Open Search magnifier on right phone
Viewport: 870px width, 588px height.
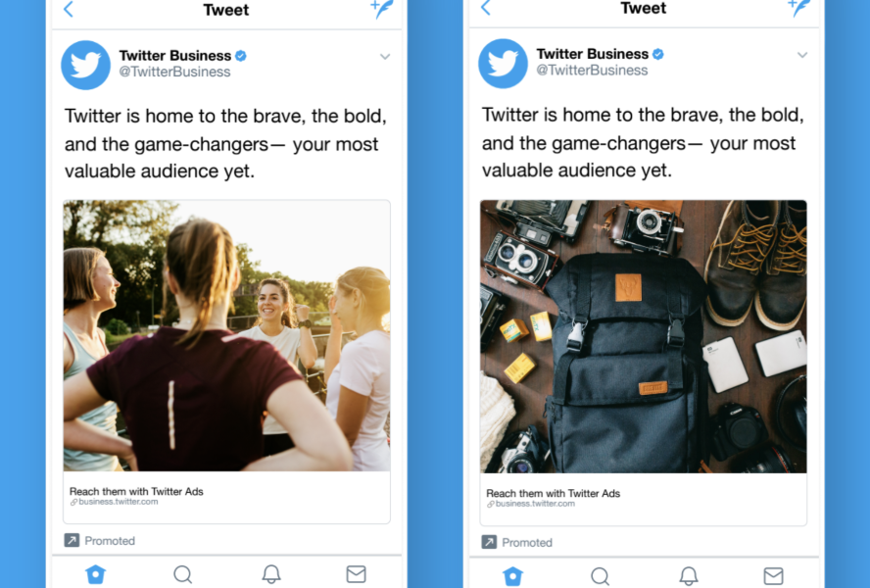point(600,576)
